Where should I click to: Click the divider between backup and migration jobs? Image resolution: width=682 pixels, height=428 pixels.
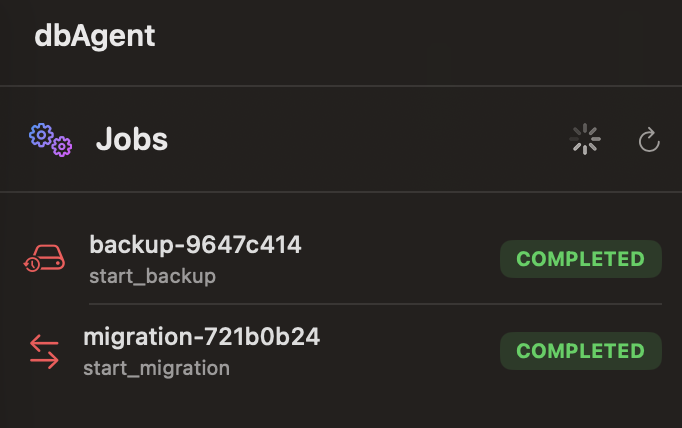[x=375, y=304]
